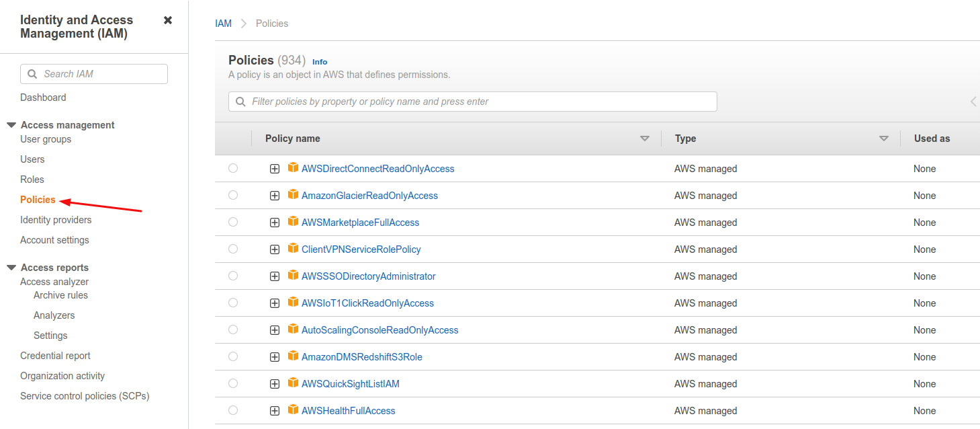Click the Filter policies search field
This screenshot has height=429, width=980.
pyautogui.click(x=473, y=102)
